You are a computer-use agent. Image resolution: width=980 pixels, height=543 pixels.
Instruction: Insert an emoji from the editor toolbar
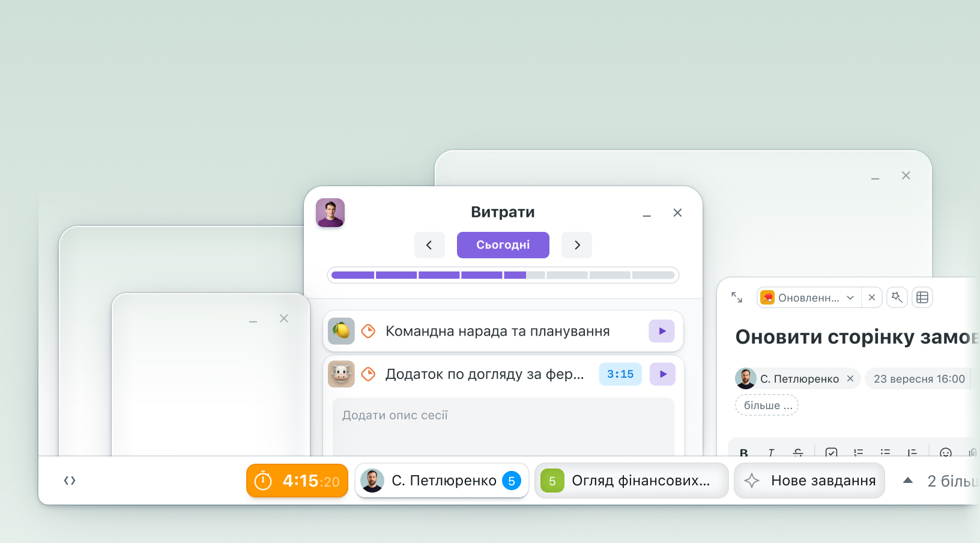pyautogui.click(x=945, y=453)
